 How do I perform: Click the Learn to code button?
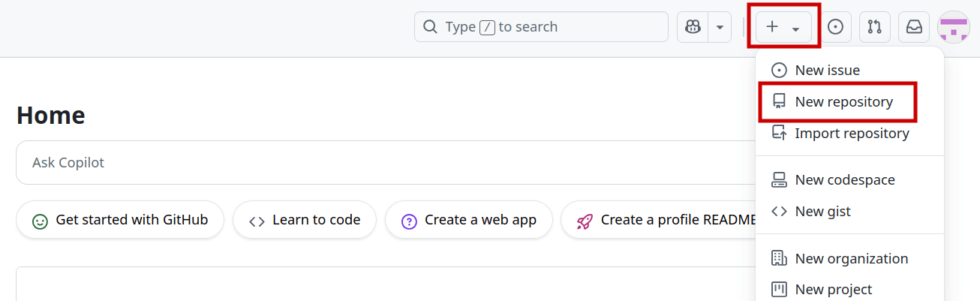[x=305, y=220]
